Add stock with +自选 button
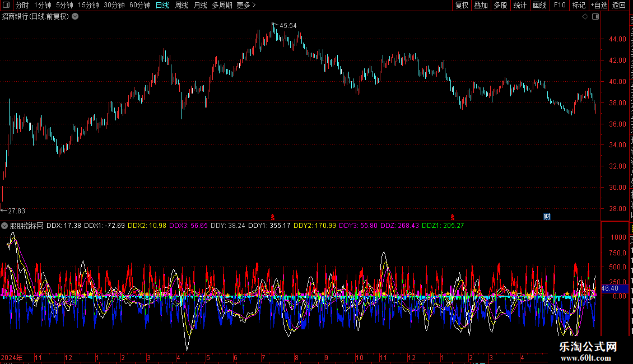The height and width of the screenshot is (364, 633). 599,5
